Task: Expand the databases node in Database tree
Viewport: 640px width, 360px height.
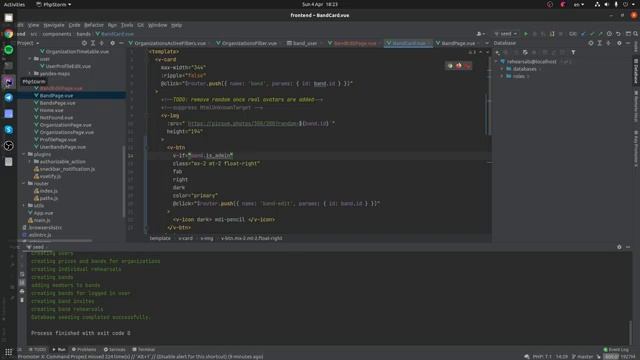Action: tap(502, 69)
